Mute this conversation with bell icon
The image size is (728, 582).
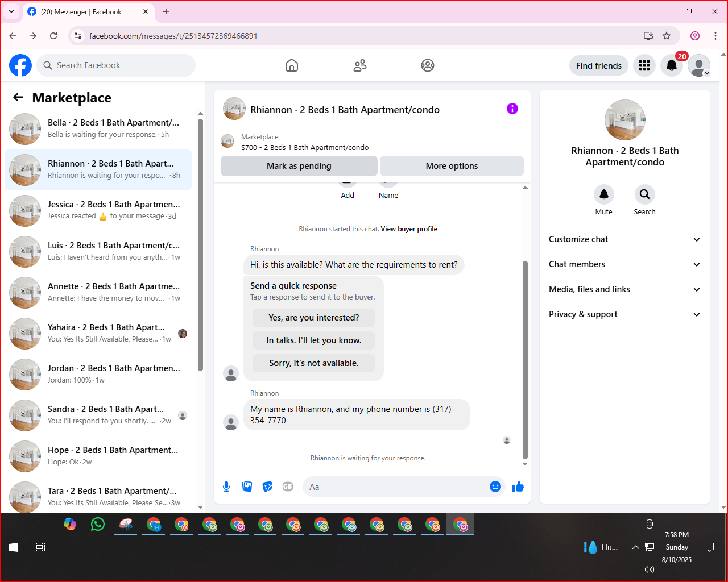tap(604, 194)
